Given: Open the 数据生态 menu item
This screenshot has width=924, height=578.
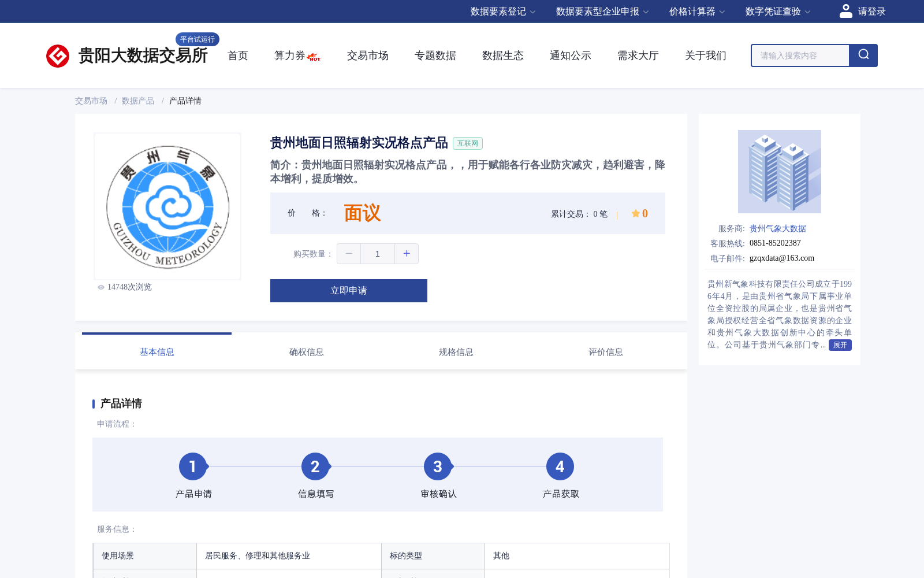Looking at the screenshot, I should pos(503,55).
